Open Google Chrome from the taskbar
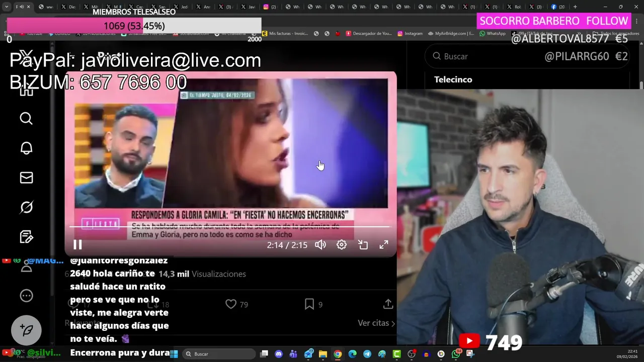 tap(338, 354)
